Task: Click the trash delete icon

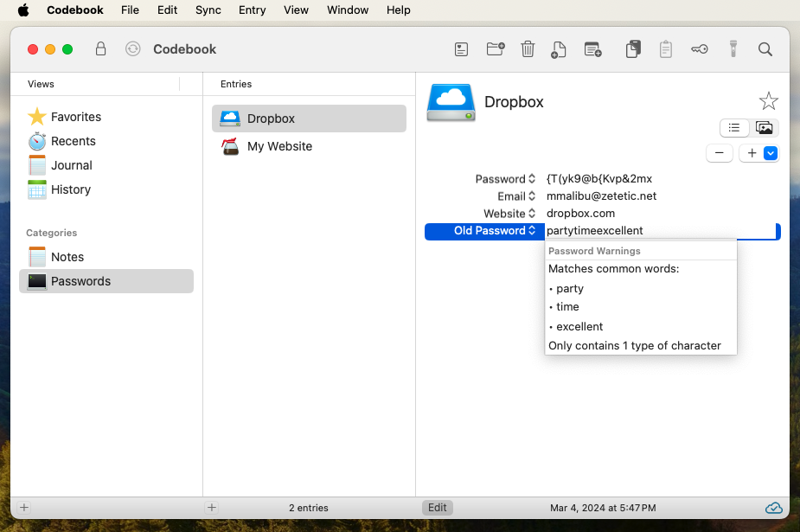Action: [x=528, y=49]
